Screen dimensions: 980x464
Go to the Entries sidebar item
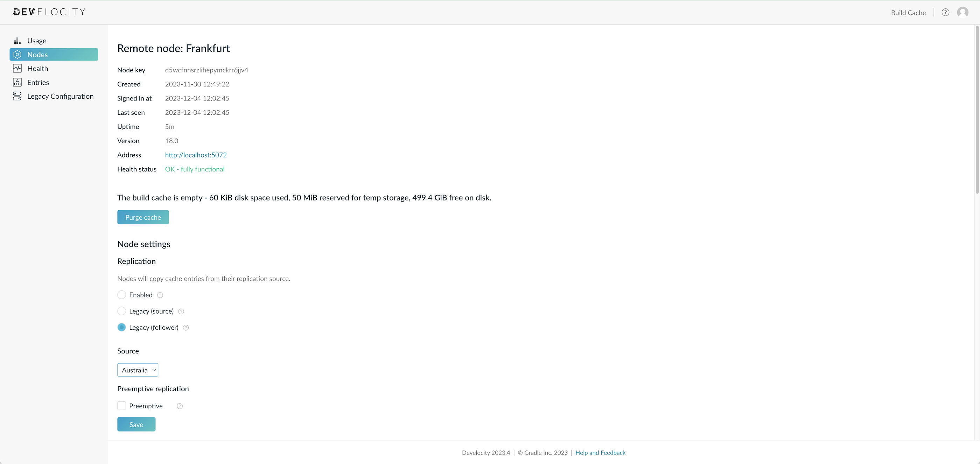click(x=38, y=82)
